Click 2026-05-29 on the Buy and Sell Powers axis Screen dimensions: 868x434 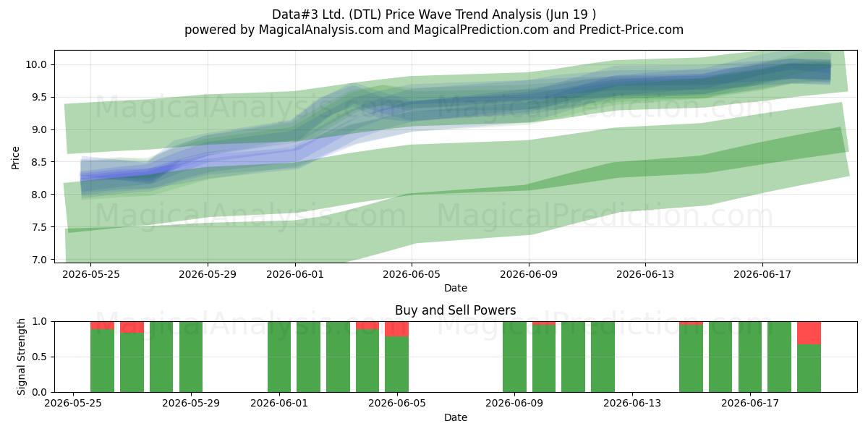(191, 404)
